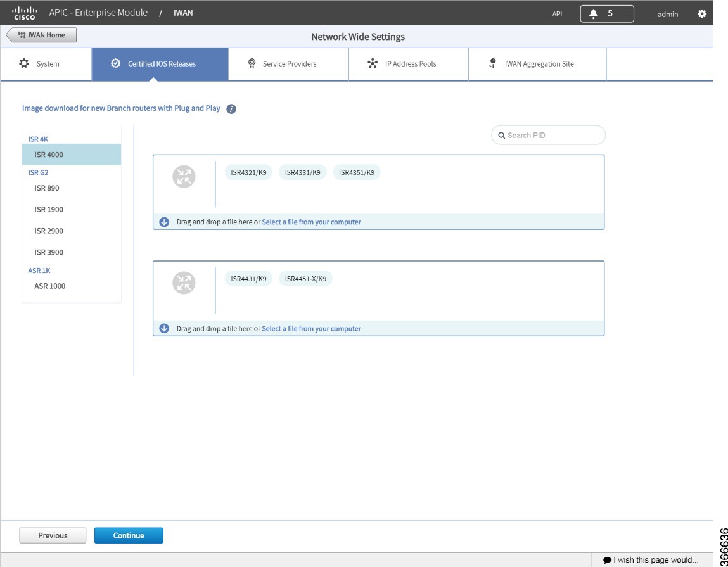Select the Certified IOS Releases tab
This screenshot has width=728, height=567.
pos(160,64)
